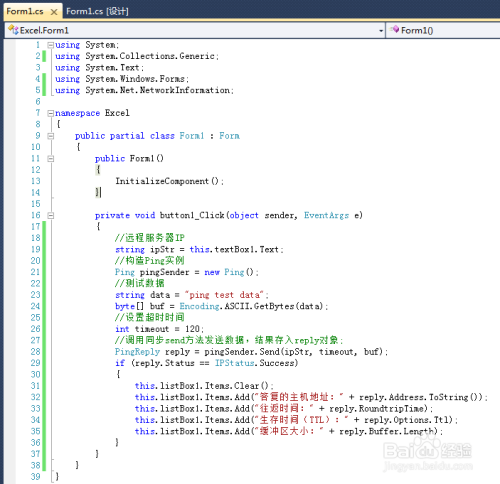Close the Form1.cs tab
Image resolution: width=500 pixels, height=484 pixels.
click(54, 12)
